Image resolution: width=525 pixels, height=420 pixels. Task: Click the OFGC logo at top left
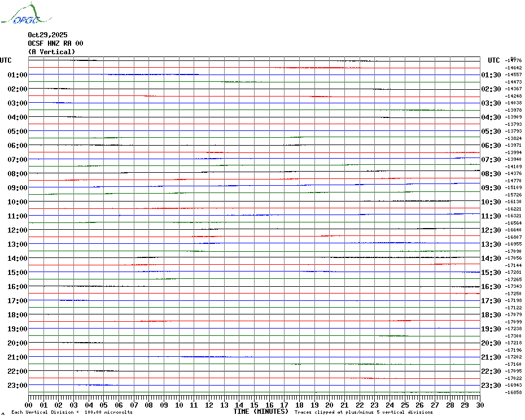pos(27,14)
